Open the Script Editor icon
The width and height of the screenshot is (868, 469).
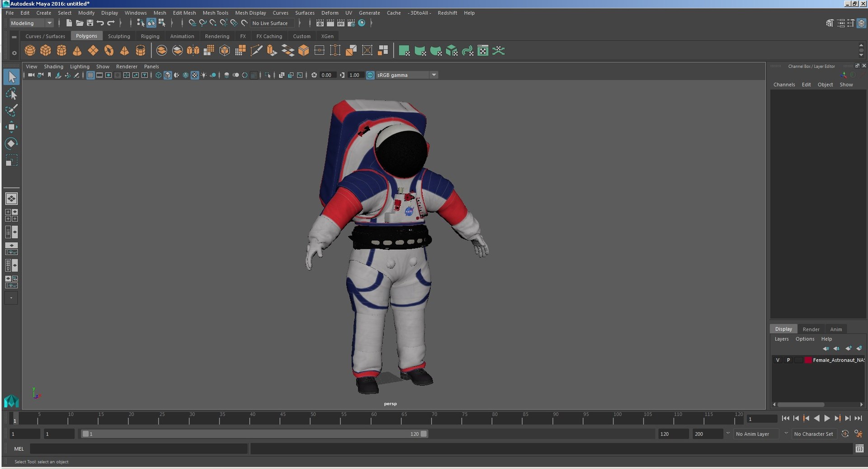point(859,449)
